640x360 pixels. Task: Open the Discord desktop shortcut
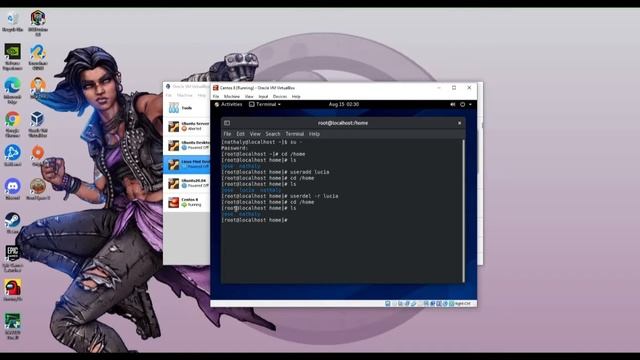13,189
